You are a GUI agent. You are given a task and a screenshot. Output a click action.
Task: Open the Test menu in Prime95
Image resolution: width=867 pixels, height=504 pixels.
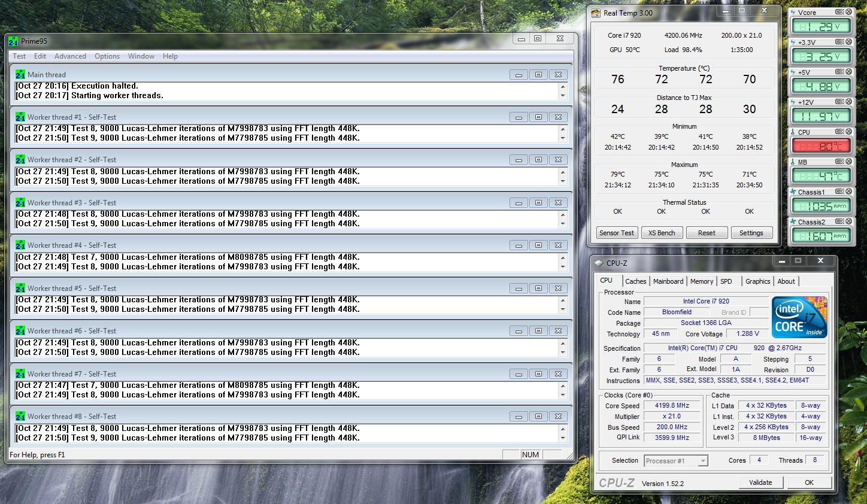19,56
